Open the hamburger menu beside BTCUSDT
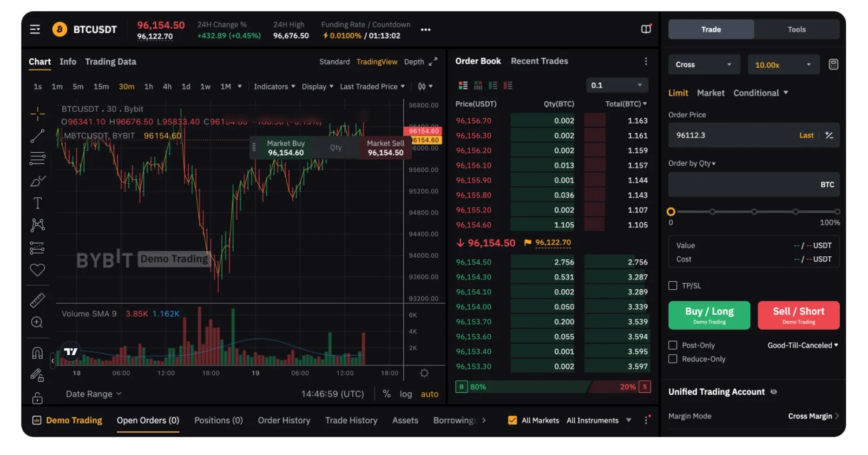The image size is (868, 455). [x=35, y=30]
